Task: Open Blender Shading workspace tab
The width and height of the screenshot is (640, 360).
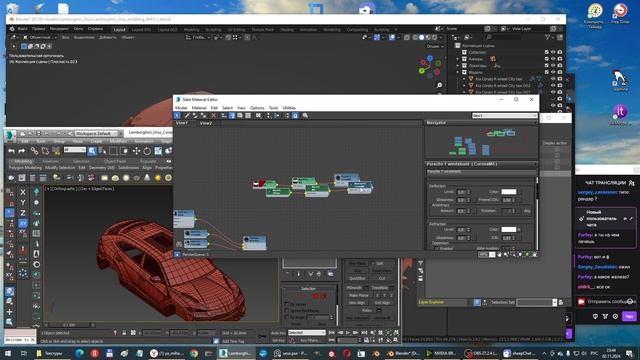Action: click(287, 29)
